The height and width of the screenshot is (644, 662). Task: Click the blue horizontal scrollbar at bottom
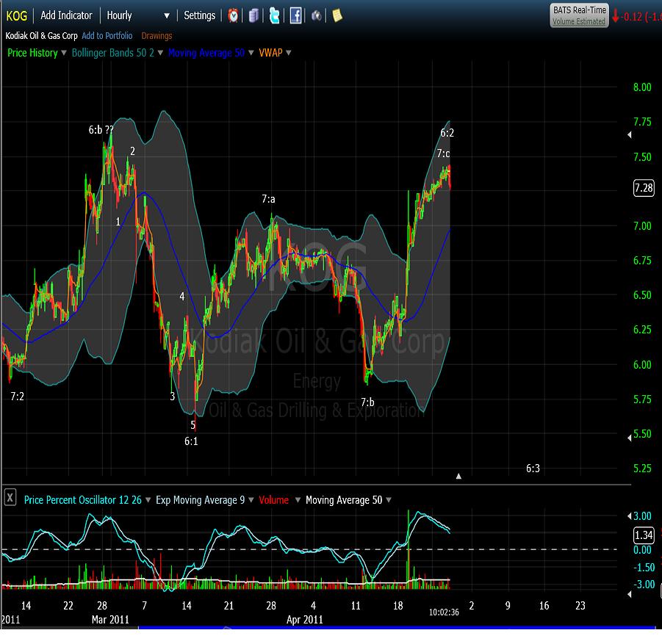(x=397, y=628)
